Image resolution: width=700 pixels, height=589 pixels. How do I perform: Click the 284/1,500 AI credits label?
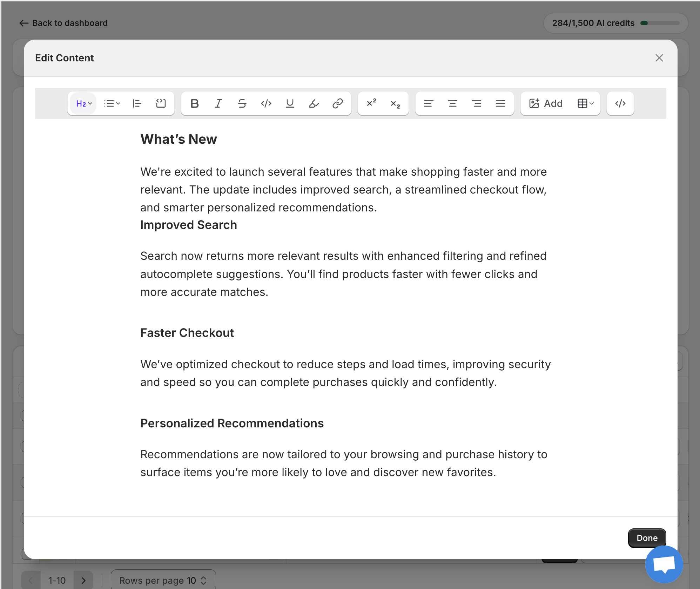point(593,23)
